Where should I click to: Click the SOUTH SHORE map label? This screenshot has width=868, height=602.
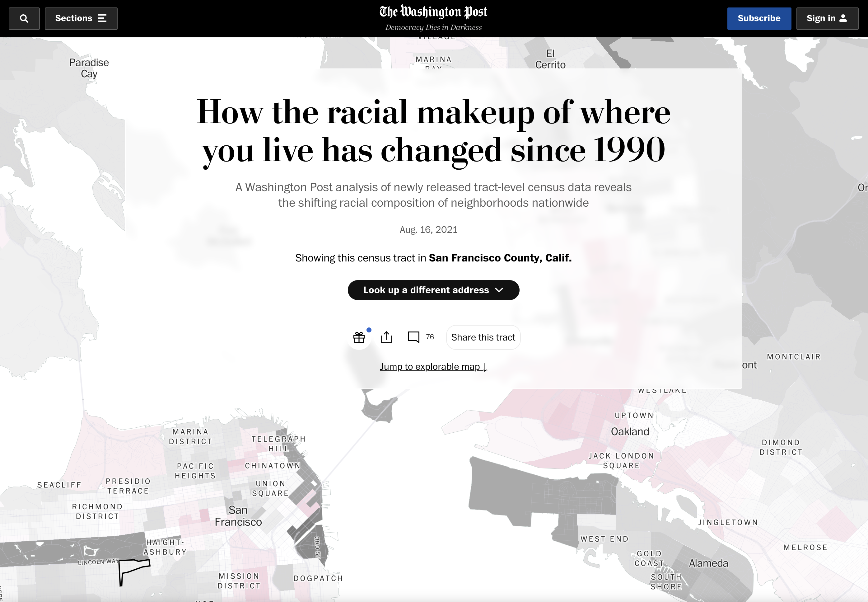(x=666, y=582)
